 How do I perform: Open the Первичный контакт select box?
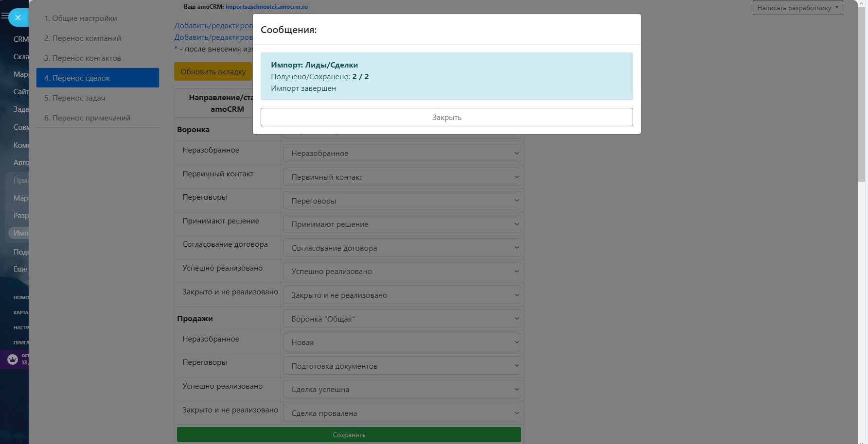[402, 177]
